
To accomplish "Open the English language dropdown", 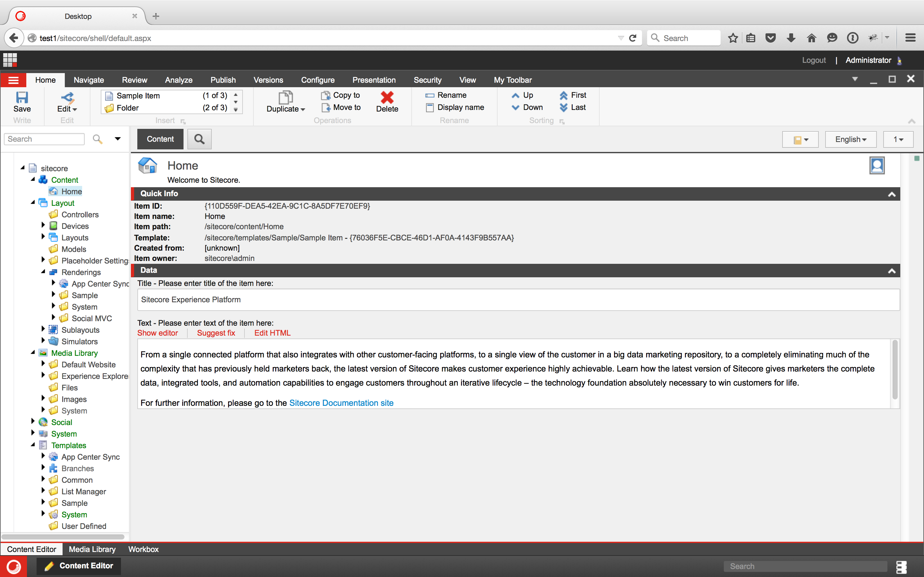I will click(x=850, y=139).
